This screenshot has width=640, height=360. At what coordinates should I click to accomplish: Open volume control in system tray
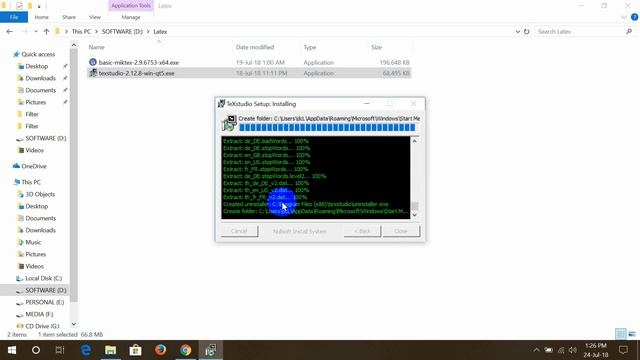tap(573, 350)
